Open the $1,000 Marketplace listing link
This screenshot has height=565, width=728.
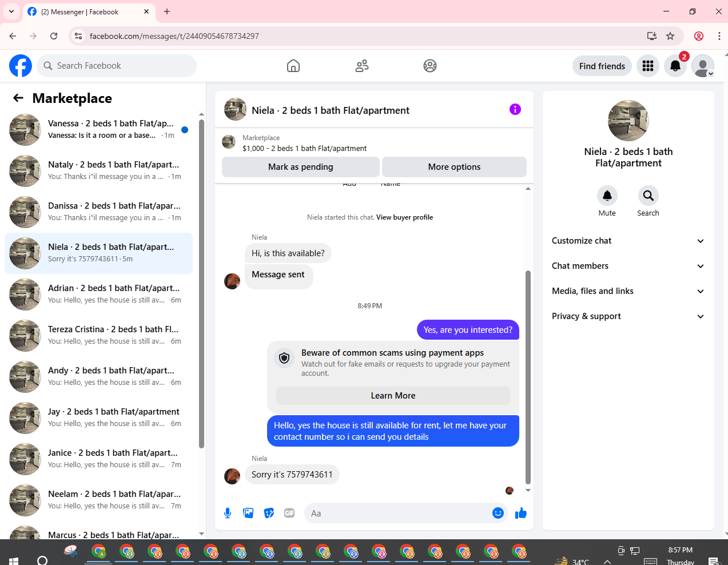click(304, 148)
